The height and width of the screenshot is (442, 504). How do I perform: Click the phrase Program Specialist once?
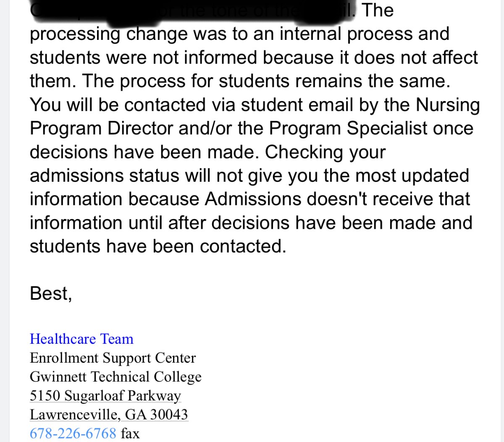point(371,128)
